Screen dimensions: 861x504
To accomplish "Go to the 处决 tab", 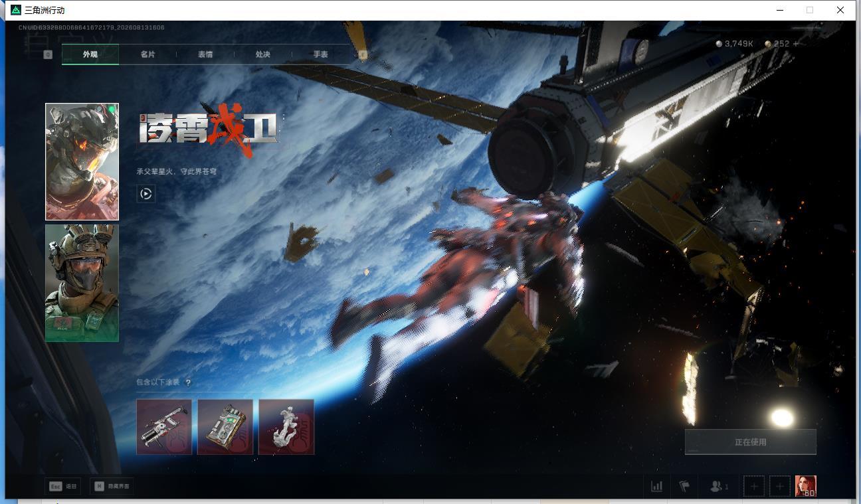I will pos(263,54).
